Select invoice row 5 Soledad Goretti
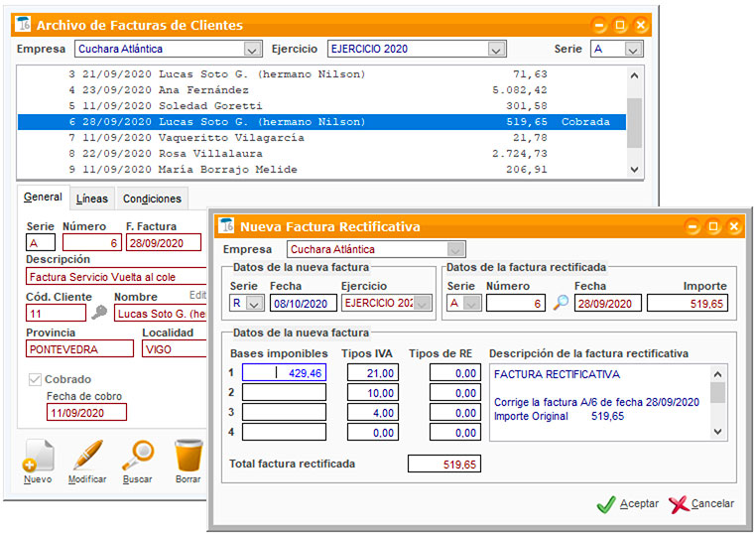Image resolution: width=756 pixels, height=534 pixels. click(321, 106)
